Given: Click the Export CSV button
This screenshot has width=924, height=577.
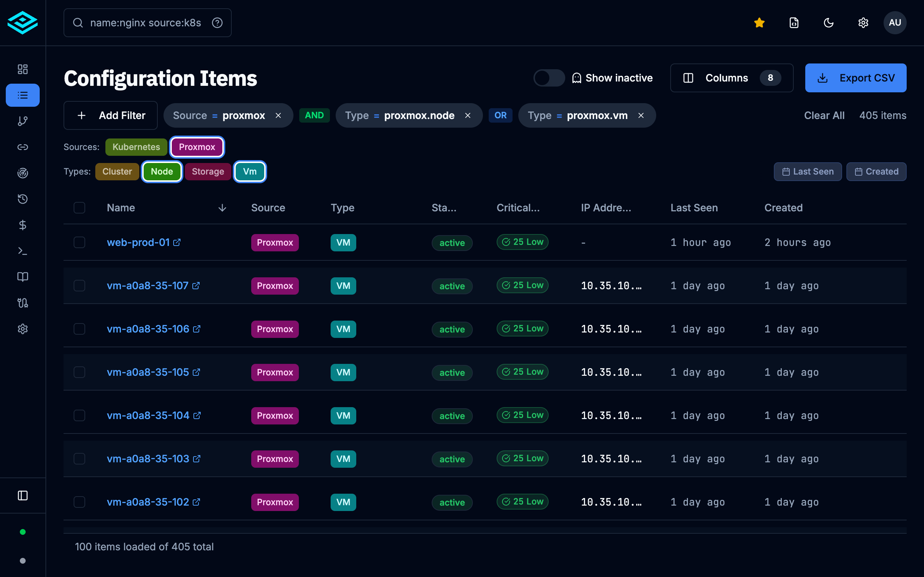Looking at the screenshot, I should coord(855,78).
